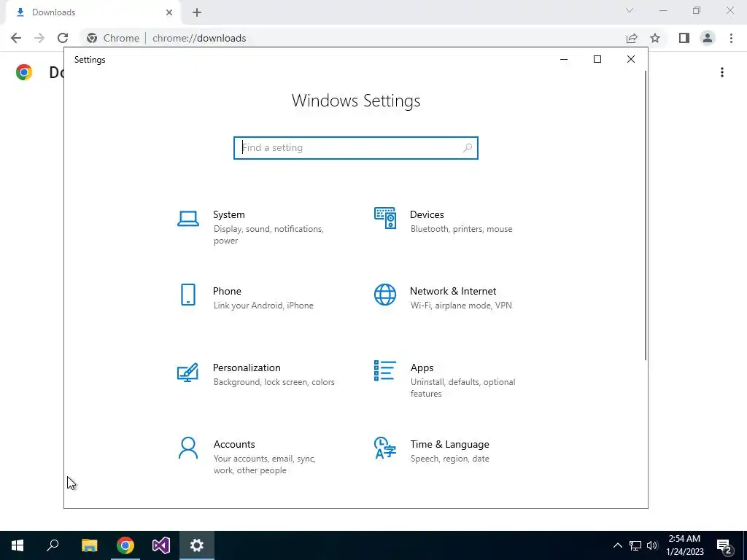Open the notification center icon
Viewport: 747px width, 560px height.
pos(724,547)
